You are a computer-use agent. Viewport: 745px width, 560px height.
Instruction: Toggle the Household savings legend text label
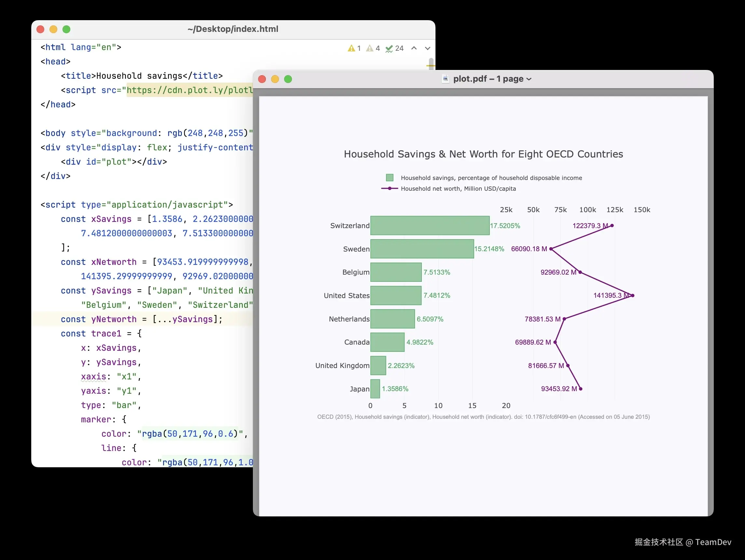click(491, 178)
